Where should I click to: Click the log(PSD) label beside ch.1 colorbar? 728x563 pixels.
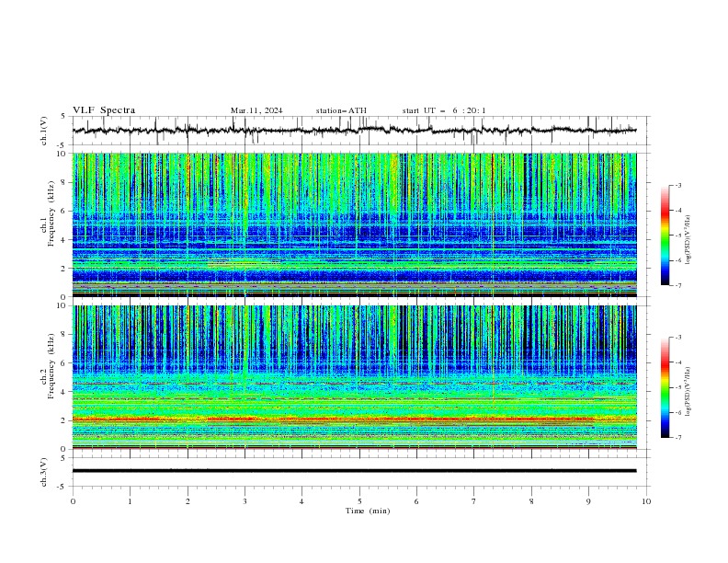(x=688, y=240)
